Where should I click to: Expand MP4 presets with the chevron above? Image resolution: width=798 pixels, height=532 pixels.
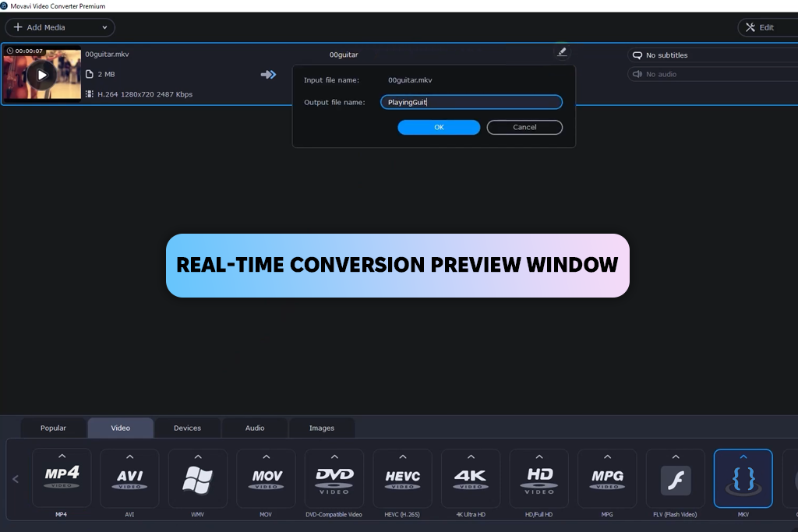coord(62,456)
